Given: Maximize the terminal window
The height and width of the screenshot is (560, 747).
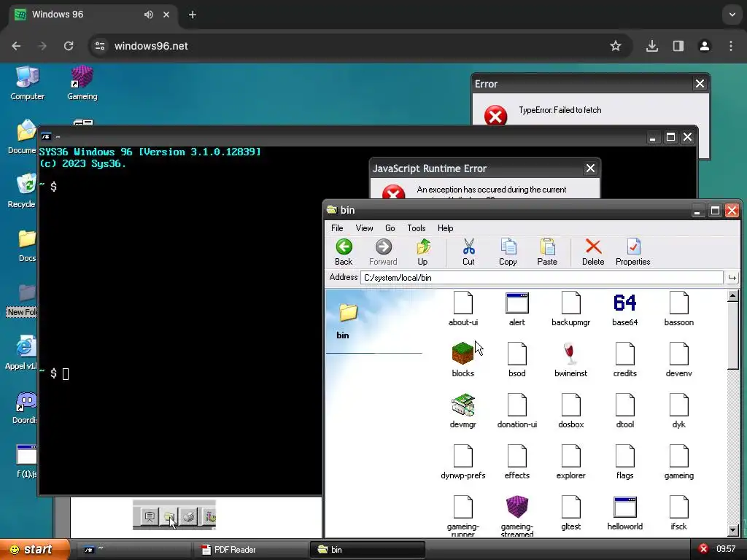Looking at the screenshot, I should point(670,137).
